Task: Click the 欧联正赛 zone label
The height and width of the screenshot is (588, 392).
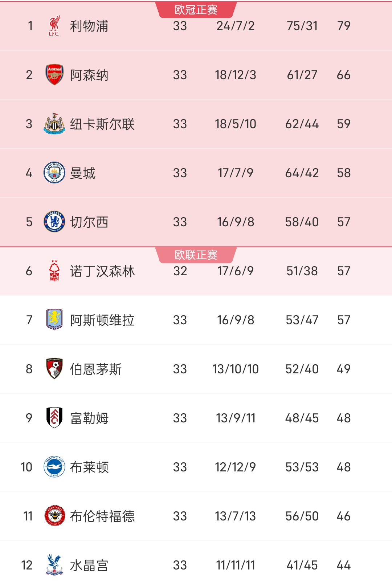Action: (x=196, y=255)
